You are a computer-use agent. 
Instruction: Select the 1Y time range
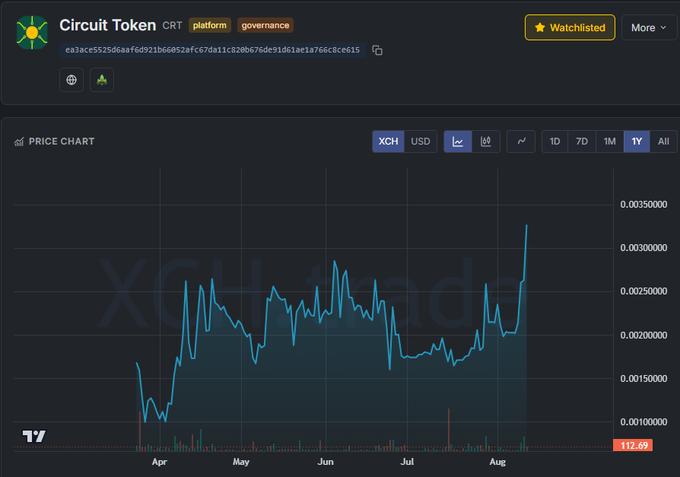637,141
